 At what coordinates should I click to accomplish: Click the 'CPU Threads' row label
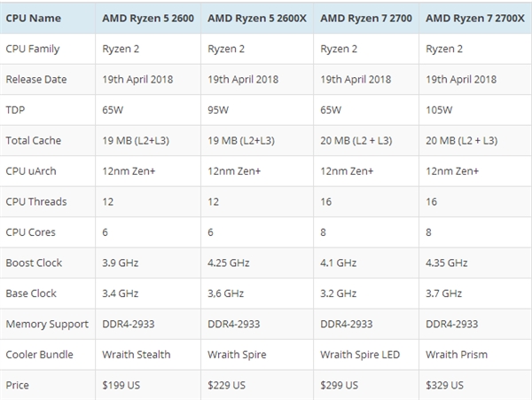[36, 201]
